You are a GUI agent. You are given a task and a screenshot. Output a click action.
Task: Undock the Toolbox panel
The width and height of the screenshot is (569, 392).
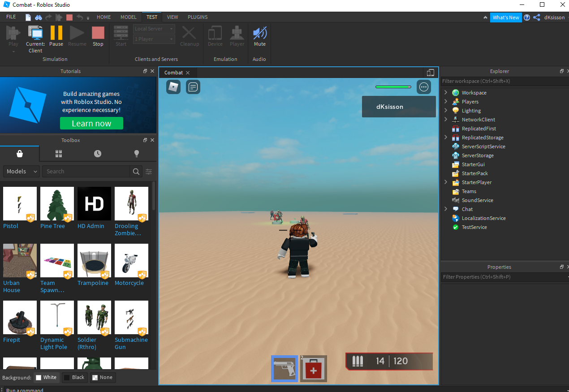coord(145,140)
